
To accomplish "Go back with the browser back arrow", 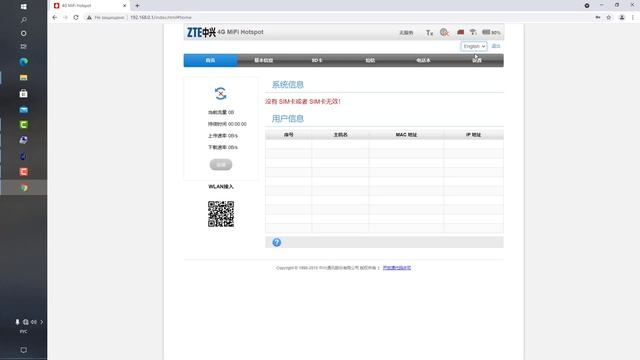I will pos(55,18).
